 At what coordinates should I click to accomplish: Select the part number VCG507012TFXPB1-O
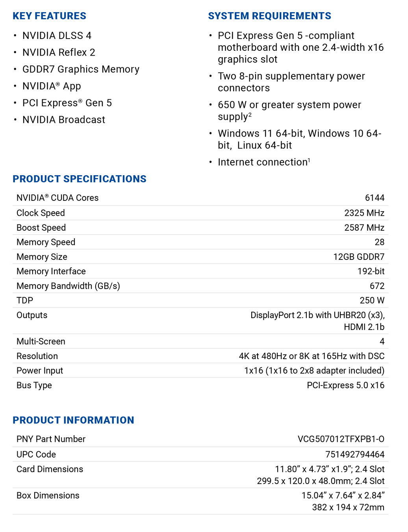(x=341, y=439)
